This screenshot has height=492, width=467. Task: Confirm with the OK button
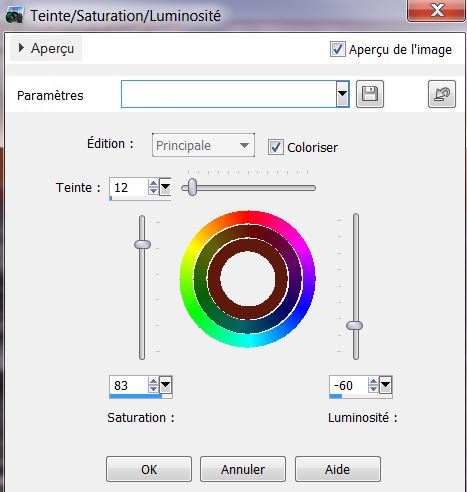click(x=149, y=469)
